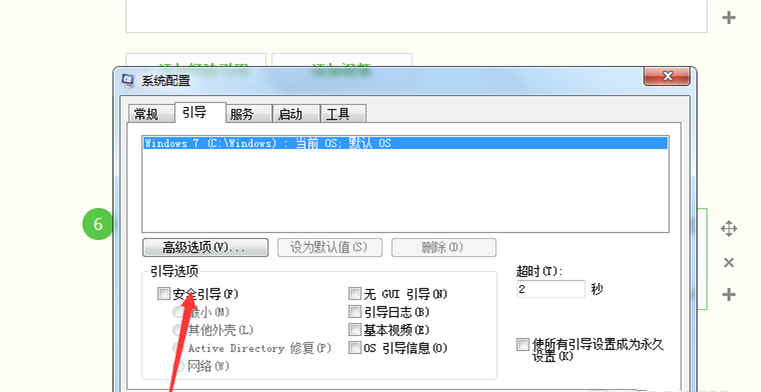The image size is (761, 392).
Task: Select the 其他外壳(L) radio button
Action: [x=179, y=330]
